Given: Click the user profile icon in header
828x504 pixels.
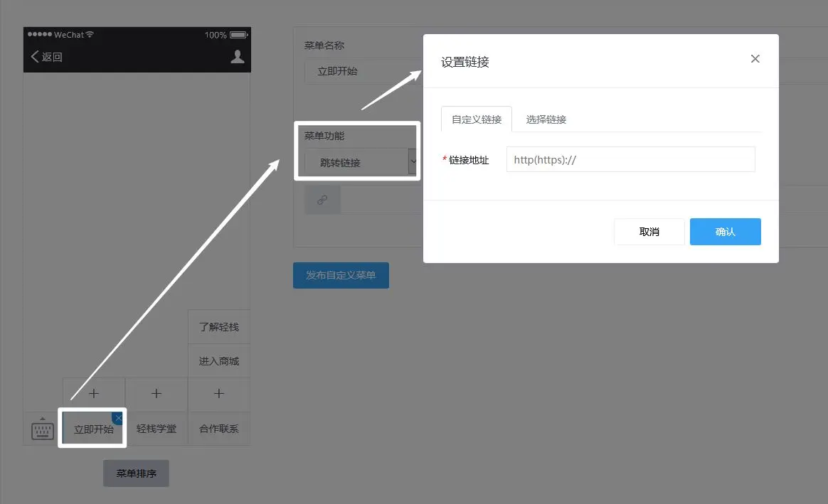Looking at the screenshot, I should 238,57.
